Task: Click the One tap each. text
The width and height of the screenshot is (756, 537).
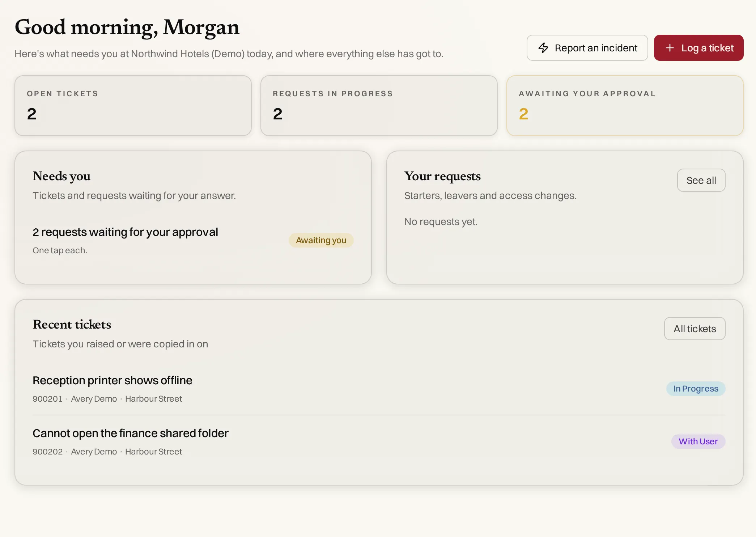Action: pos(60,250)
